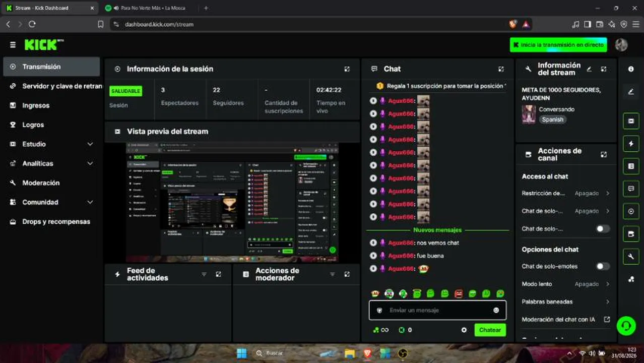Select Transmisión in the sidebar
Viewport: 644px width, 363px height.
51,67
